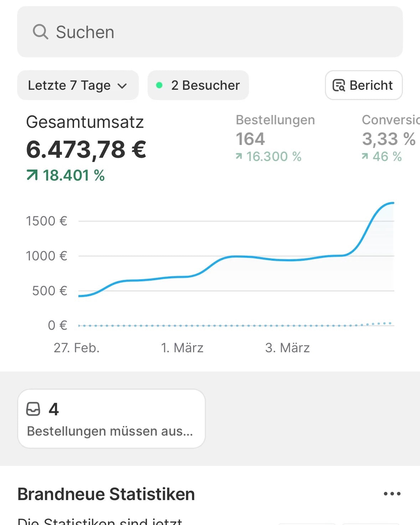The width and height of the screenshot is (420, 525).
Task: Tap the Brandneue Statistiken heading
Action: pos(106,494)
